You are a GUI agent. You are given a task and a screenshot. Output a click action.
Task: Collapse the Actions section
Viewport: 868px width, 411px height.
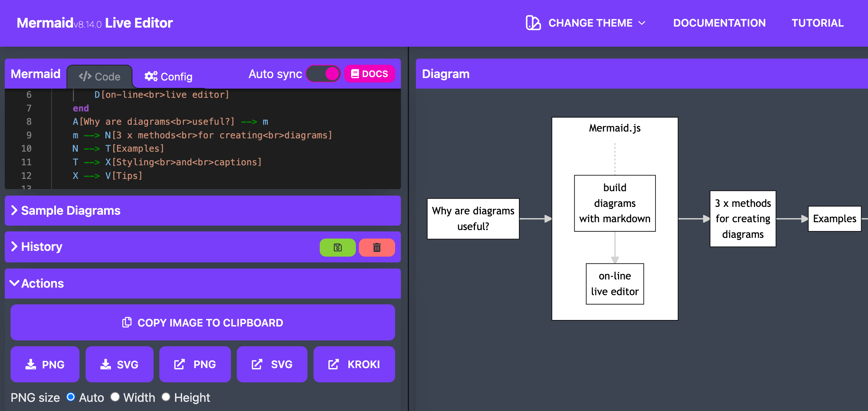coord(203,283)
